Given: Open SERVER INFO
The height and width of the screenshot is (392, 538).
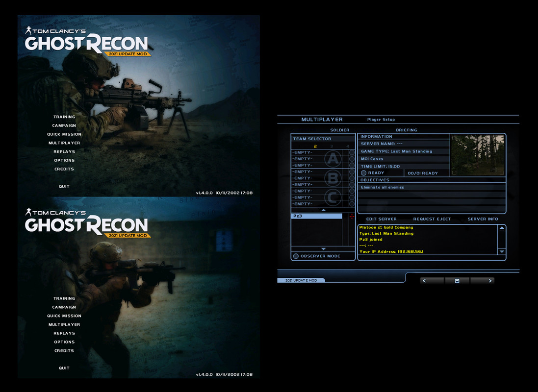Looking at the screenshot, I should [x=483, y=219].
